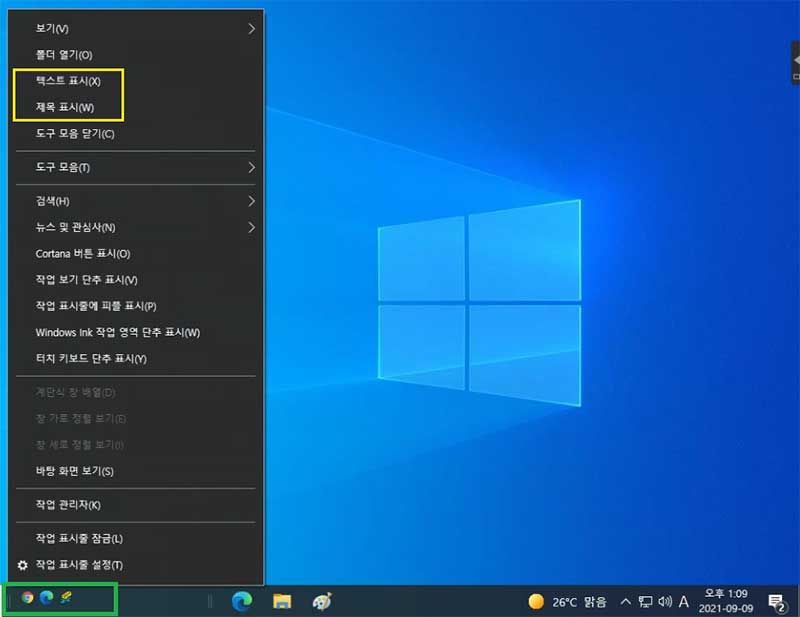Open 작업 표시줄 설정(T)
Image resolution: width=800 pixels, height=617 pixels.
point(136,565)
